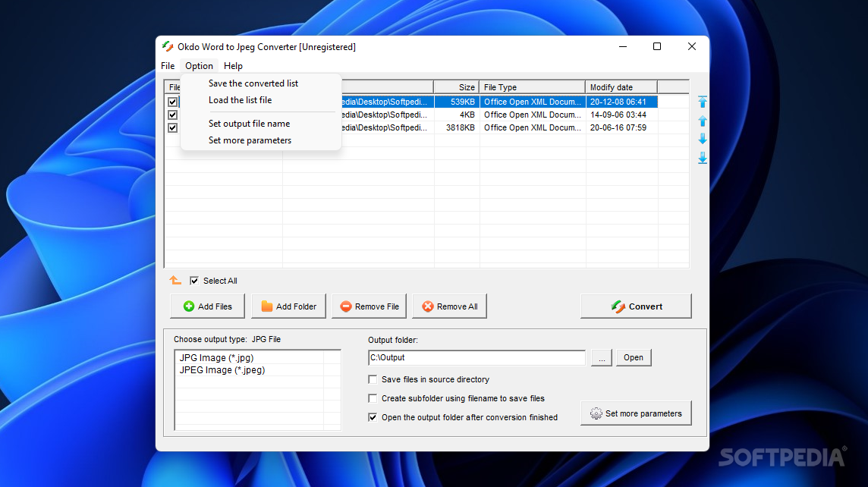Close the Option menu
Screen dimensions: 868x487
tap(199, 66)
